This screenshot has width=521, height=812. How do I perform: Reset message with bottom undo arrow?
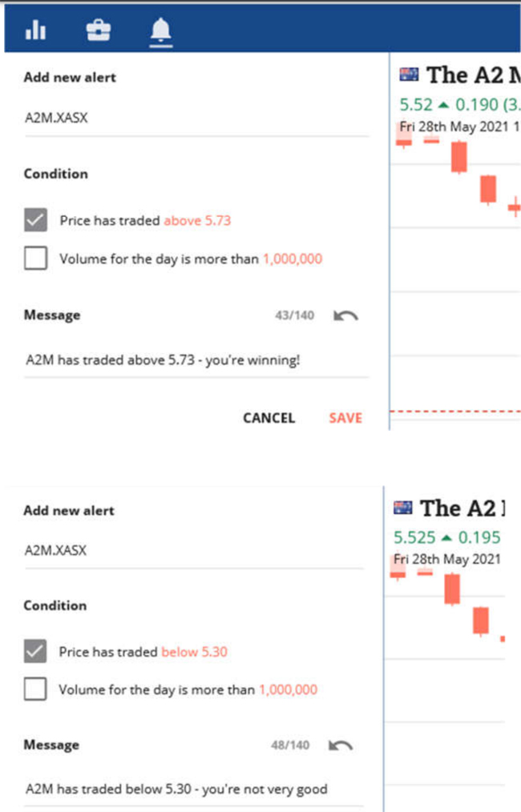point(341,746)
